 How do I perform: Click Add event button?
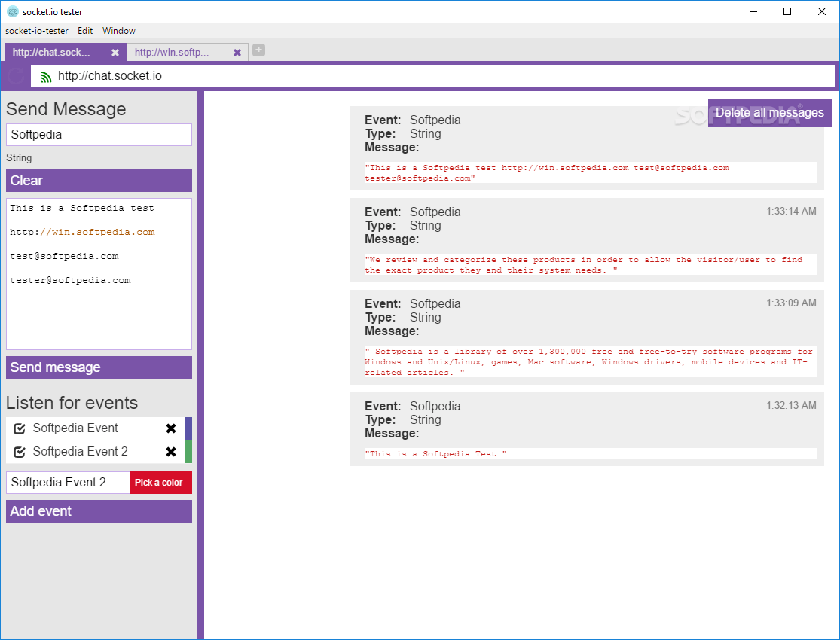tap(99, 511)
